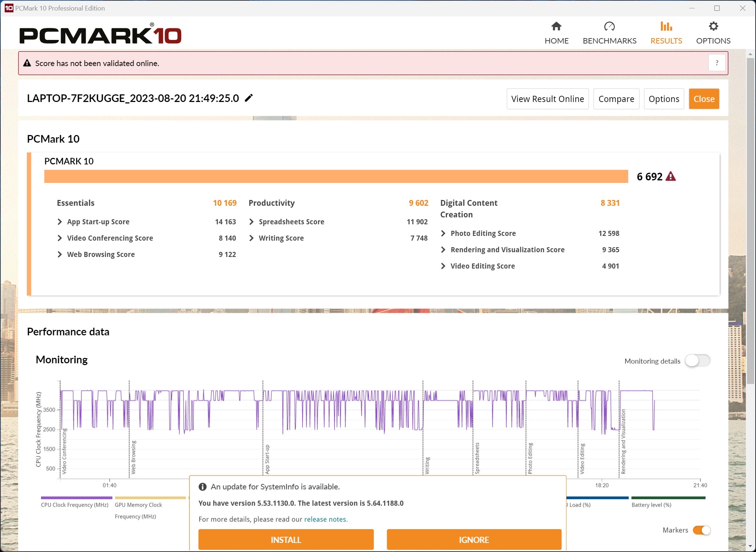Expand Video Conferencing Score details
The height and width of the screenshot is (552, 756).
pos(60,238)
